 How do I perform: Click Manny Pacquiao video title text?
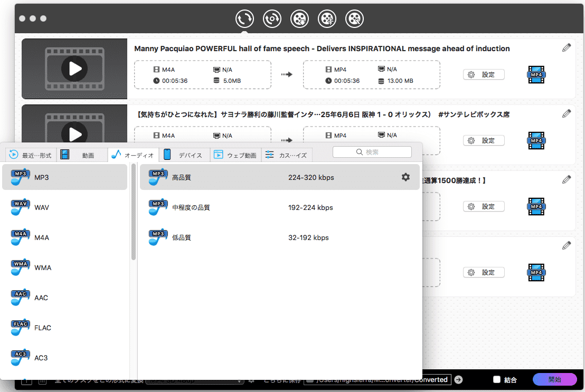coord(322,49)
